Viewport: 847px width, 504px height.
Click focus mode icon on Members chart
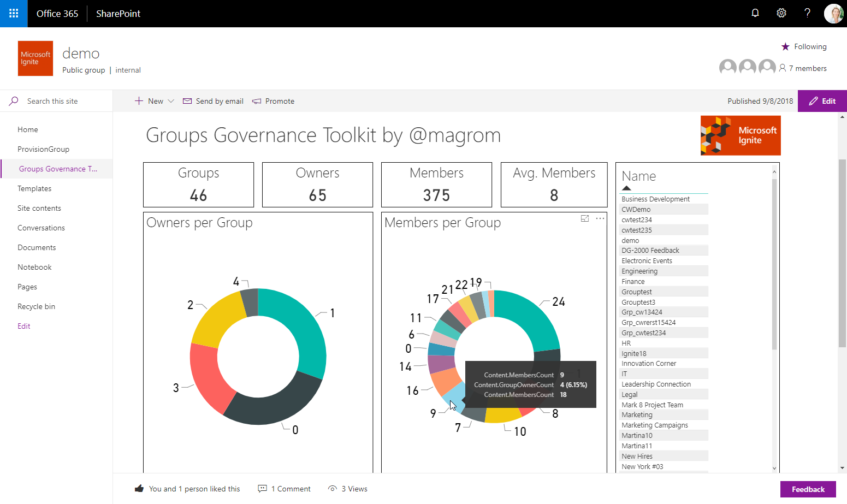[x=585, y=218]
